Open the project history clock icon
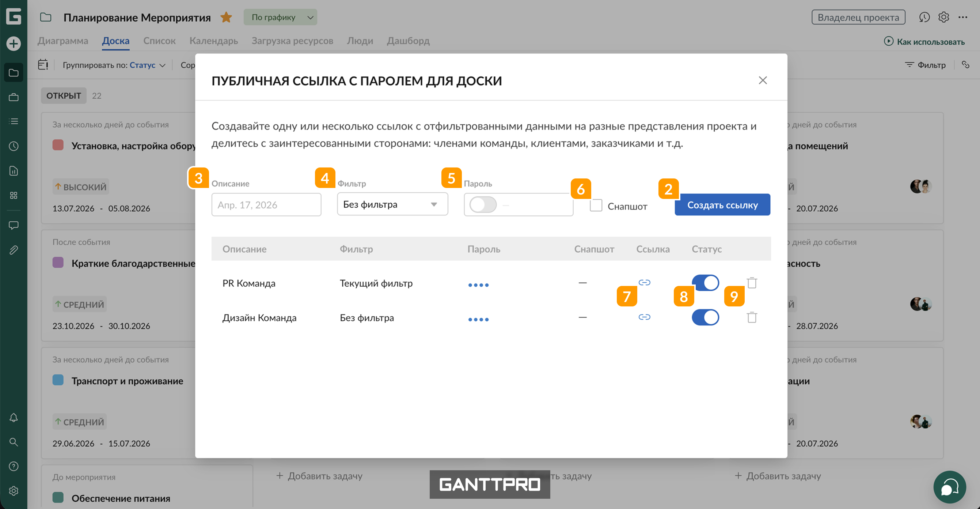This screenshot has width=980, height=509. [x=924, y=17]
